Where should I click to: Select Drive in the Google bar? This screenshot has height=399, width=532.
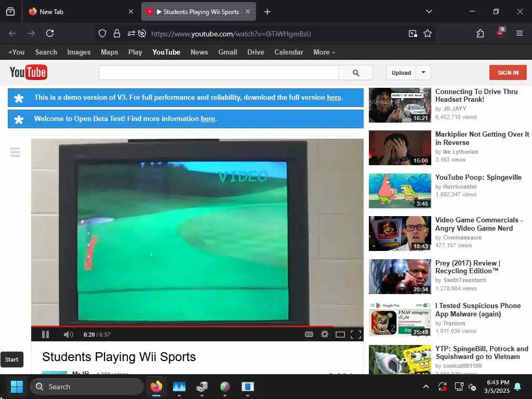[256, 52]
